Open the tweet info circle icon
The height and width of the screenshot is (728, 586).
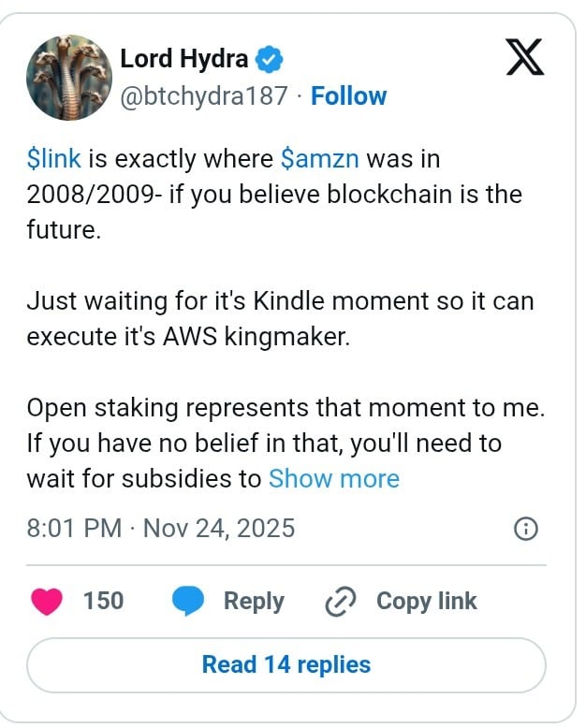[526, 529]
